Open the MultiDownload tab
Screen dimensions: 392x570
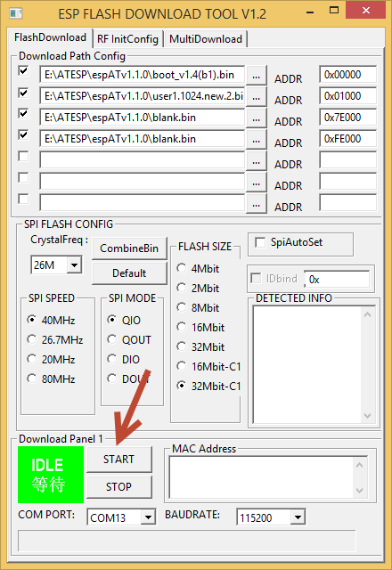[206, 39]
